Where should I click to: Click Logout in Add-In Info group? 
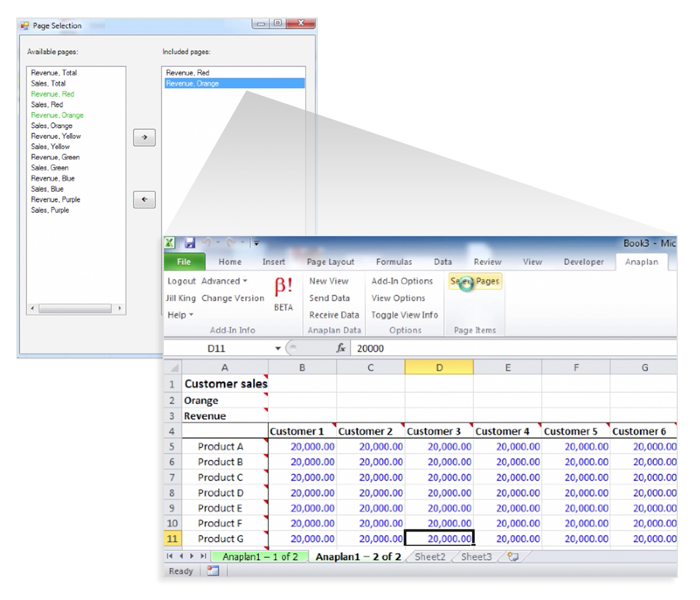(181, 281)
